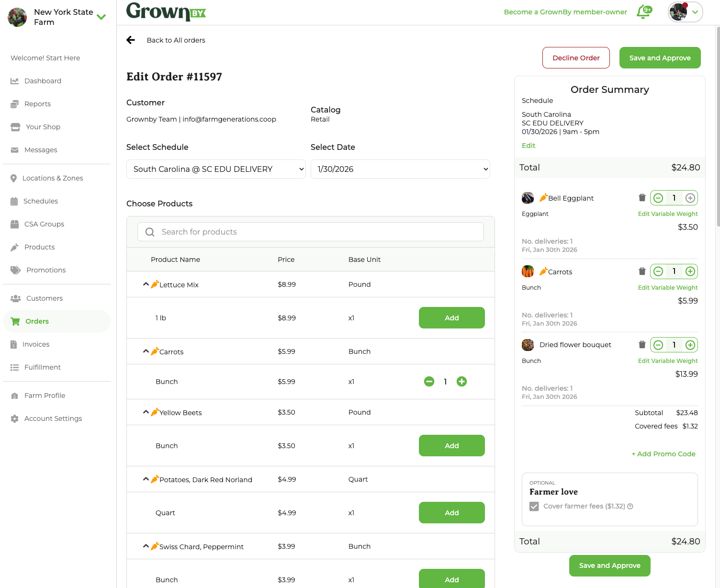Image resolution: width=720 pixels, height=588 pixels.
Task: Delete Bell Eggplant with trash icon
Action: [x=642, y=198]
